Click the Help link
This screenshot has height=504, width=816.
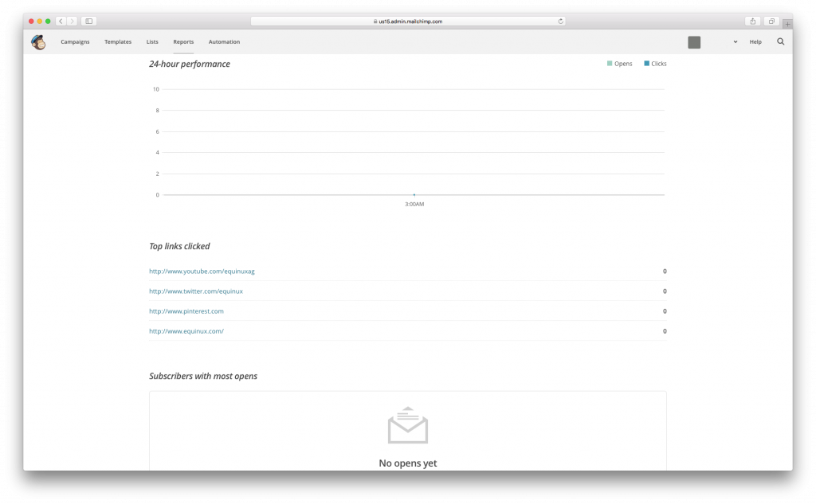(x=755, y=41)
